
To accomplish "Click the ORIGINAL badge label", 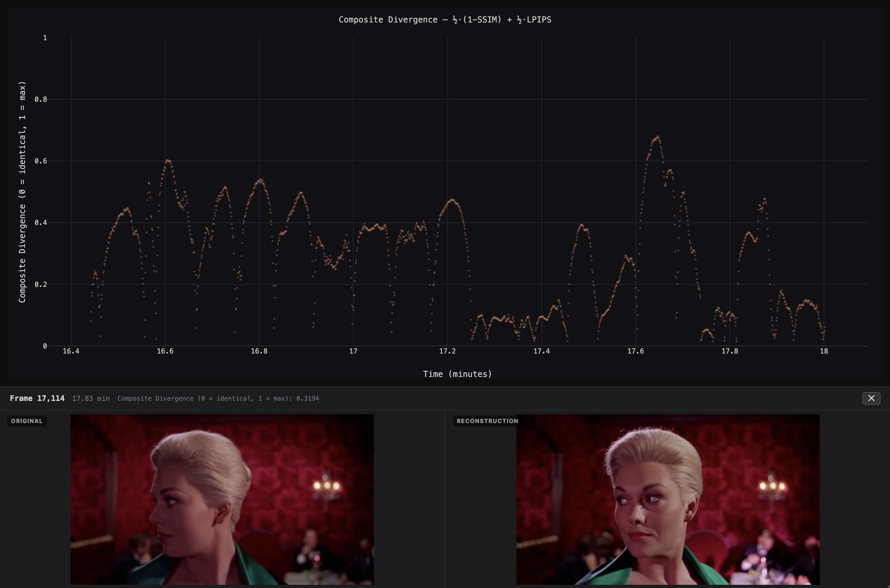I will (x=27, y=421).
